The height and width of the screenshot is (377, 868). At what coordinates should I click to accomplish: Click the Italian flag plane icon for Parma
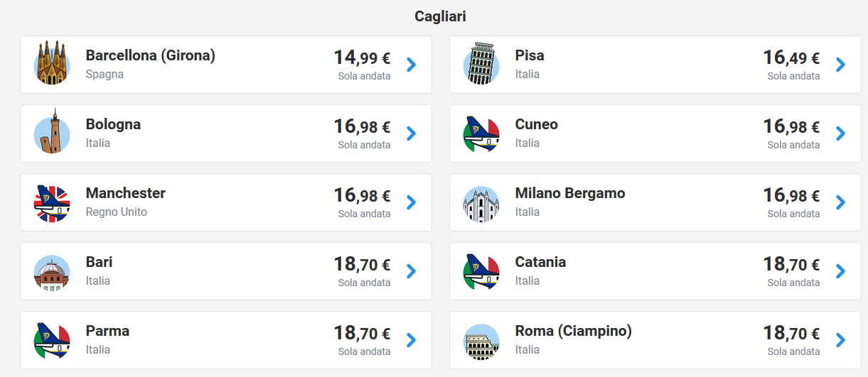click(52, 340)
